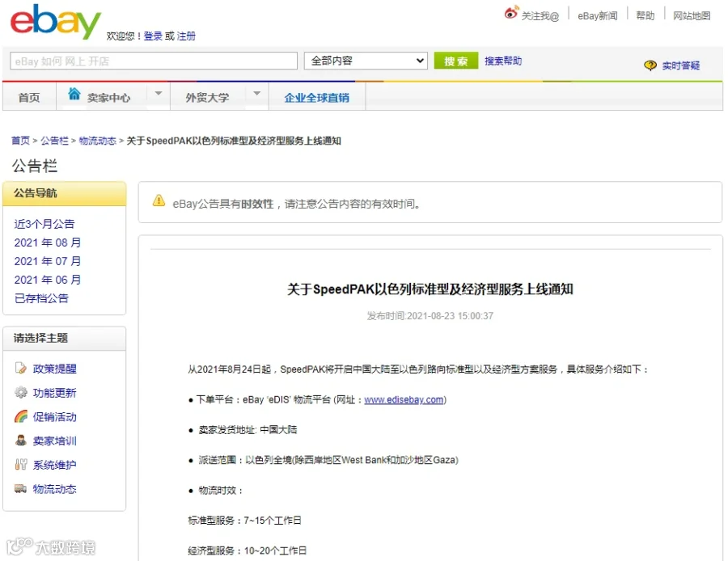
Task: Click the pencil icon for 政策提醒
Action: (21, 369)
